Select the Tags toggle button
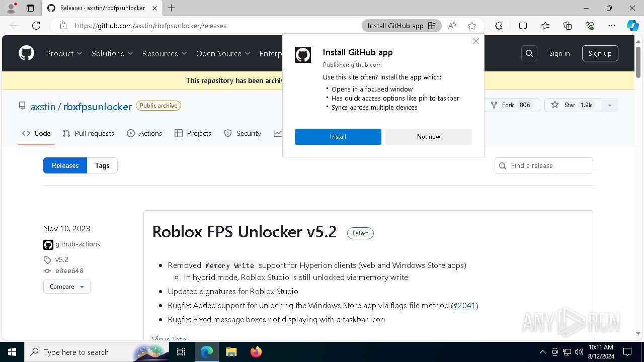This screenshot has width=644, height=362. coord(102,165)
